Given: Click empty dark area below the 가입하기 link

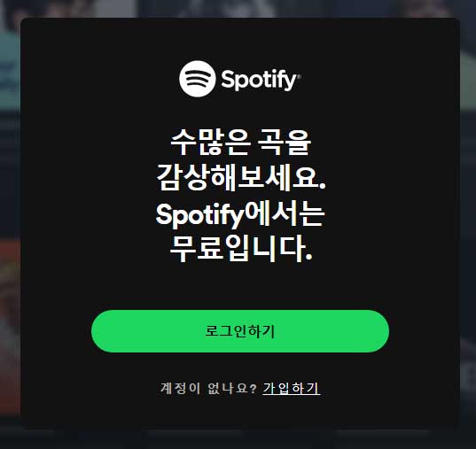Looking at the screenshot, I should point(240,412).
